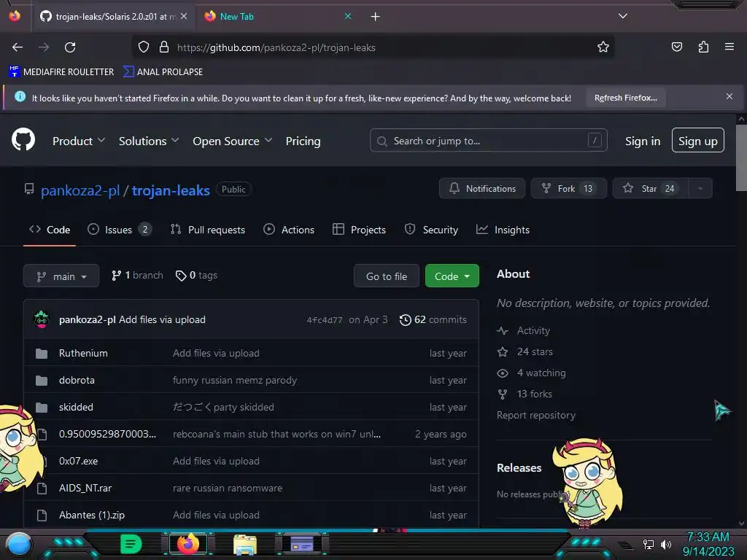
Task: Click the Go to file button
Action: pos(387,276)
